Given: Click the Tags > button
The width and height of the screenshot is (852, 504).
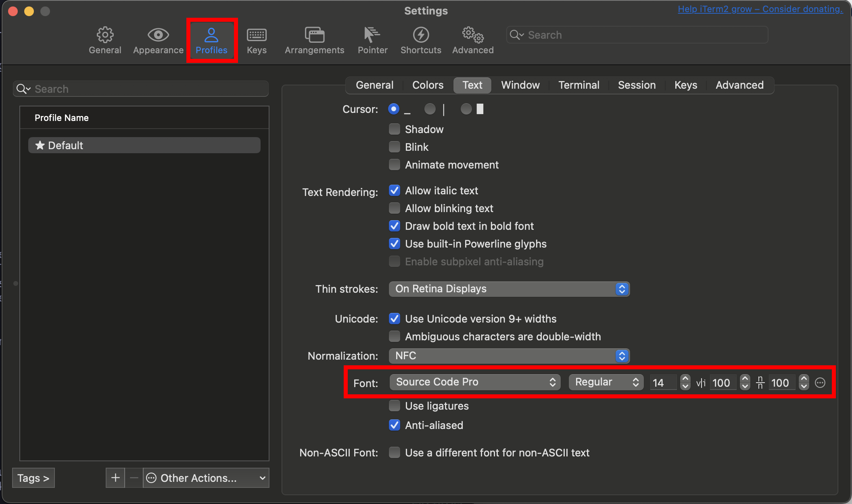Looking at the screenshot, I should pos(33,478).
